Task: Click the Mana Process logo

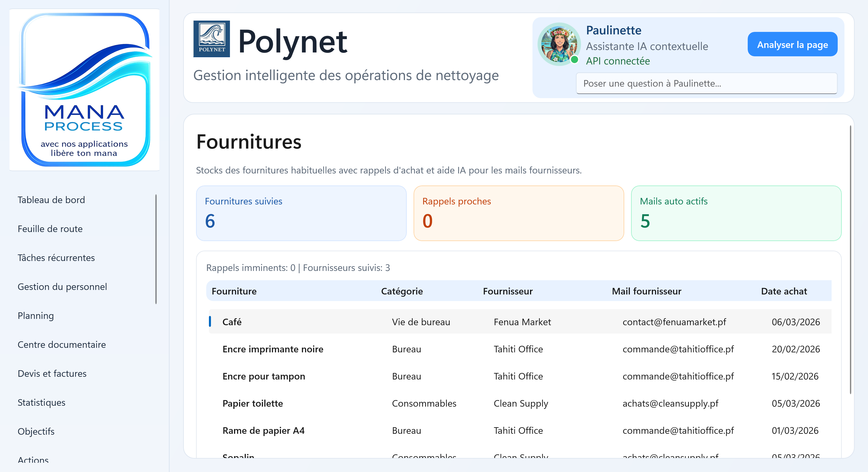Action: pyautogui.click(x=85, y=90)
